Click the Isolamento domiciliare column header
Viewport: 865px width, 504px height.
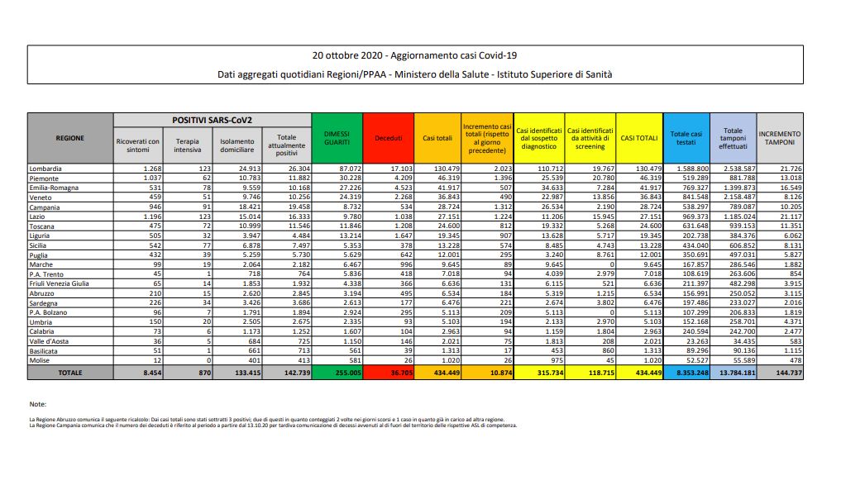(x=237, y=145)
